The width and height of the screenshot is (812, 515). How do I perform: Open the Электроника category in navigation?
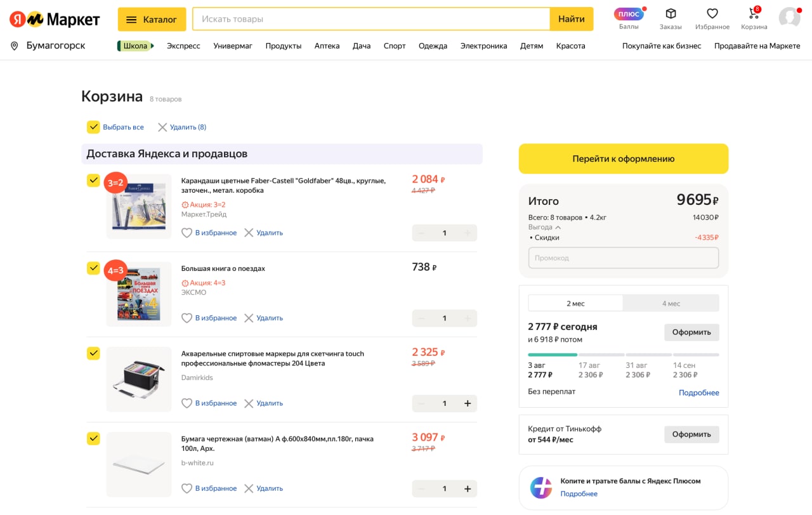[x=483, y=46]
